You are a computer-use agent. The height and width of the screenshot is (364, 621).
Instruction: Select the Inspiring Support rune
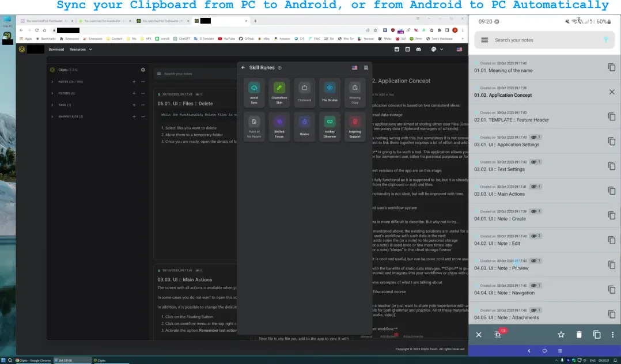tap(354, 126)
